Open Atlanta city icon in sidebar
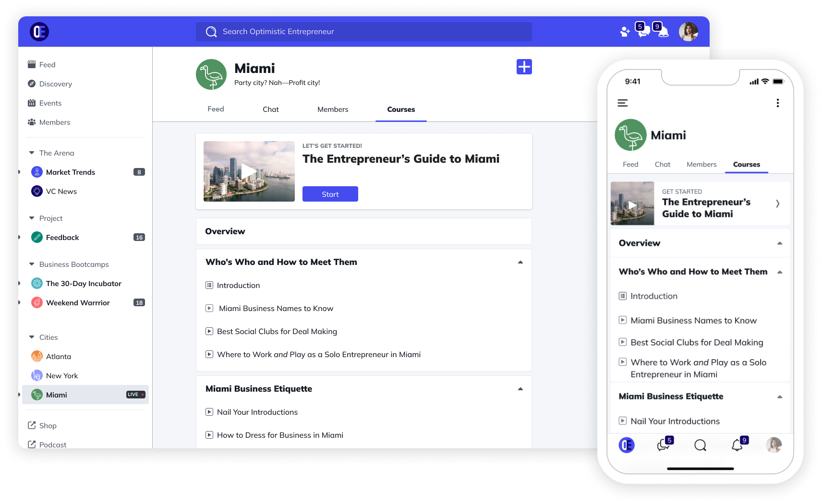822x504 pixels. (x=37, y=356)
